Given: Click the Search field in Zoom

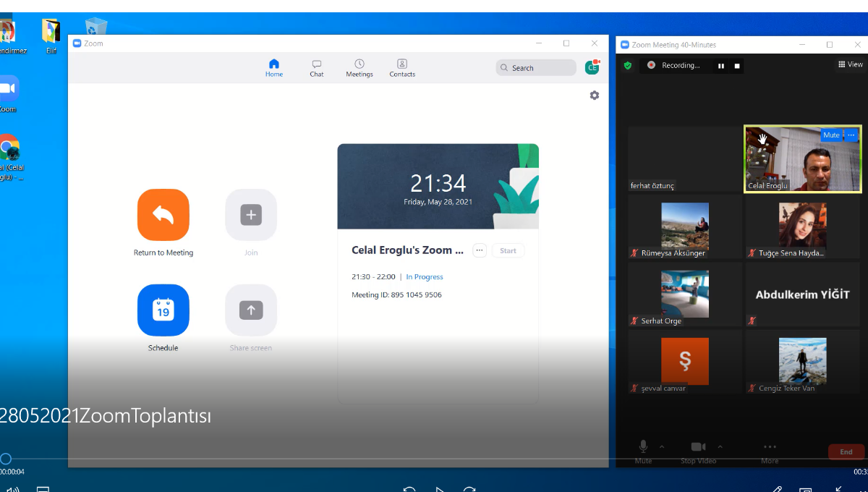Looking at the screenshot, I should [536, 68].
